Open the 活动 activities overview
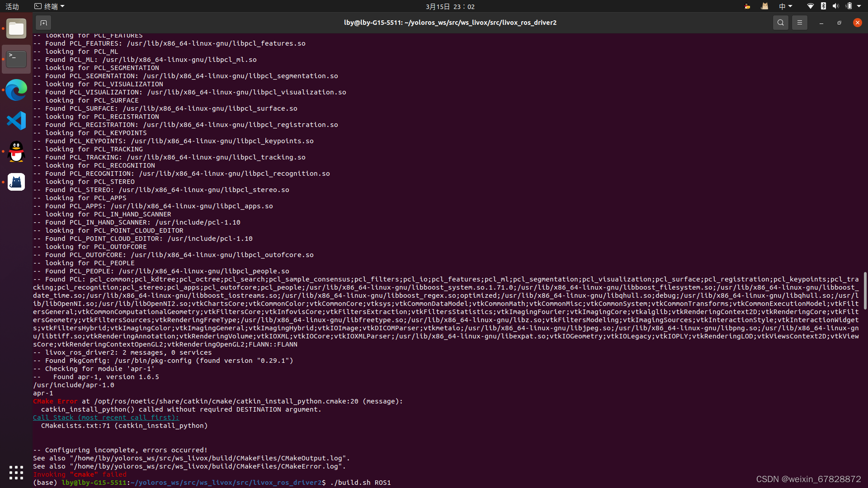 coord(12,6)
